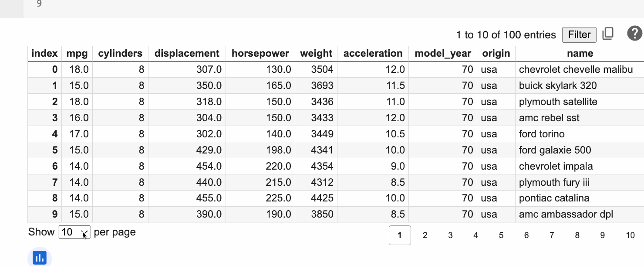The width and height of the screenshot is (644, 266).
Task: Click the chevrolet chevelle malibu cell
Action: [576, 70]
